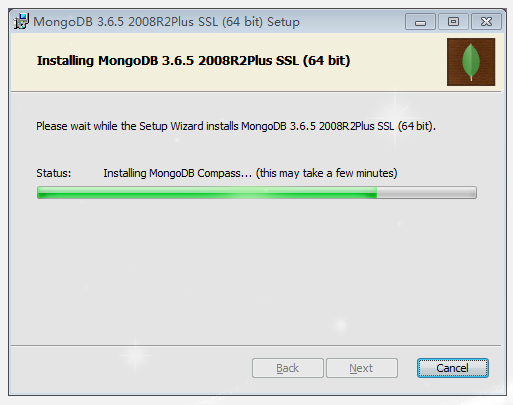Screen dimensions: 513x405
Task: Minimize the MongoDB Setup window
Action: coord(420,22)
